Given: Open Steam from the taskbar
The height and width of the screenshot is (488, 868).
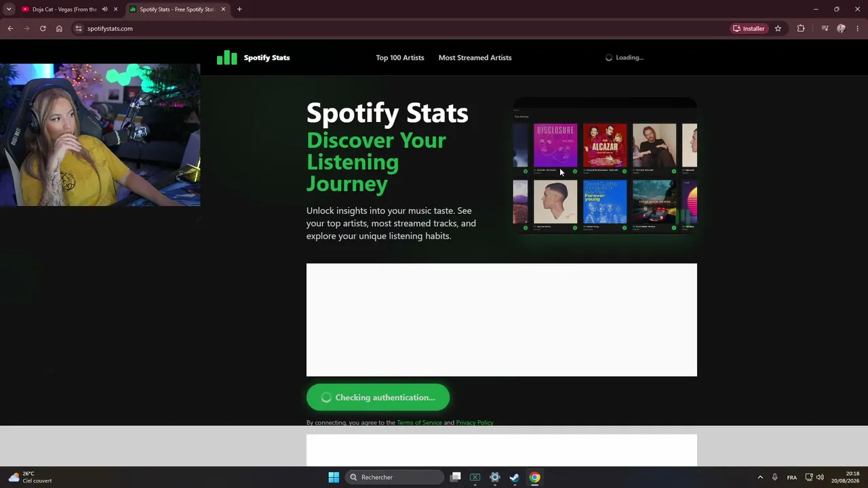Looking at the screenshot, I should (x=515, y=477).
